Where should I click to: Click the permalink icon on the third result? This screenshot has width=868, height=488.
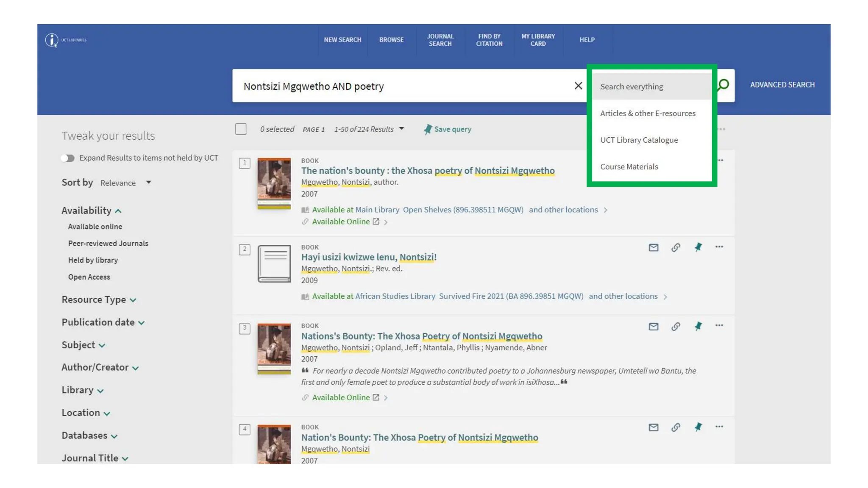click(x=676, y=326)
